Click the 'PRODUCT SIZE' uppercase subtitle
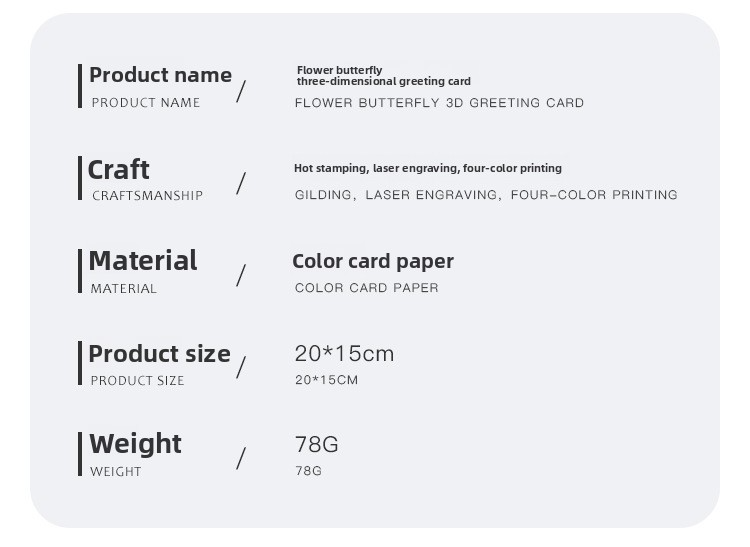The height and width of the screenshot is (547, 750). [137, 381]
